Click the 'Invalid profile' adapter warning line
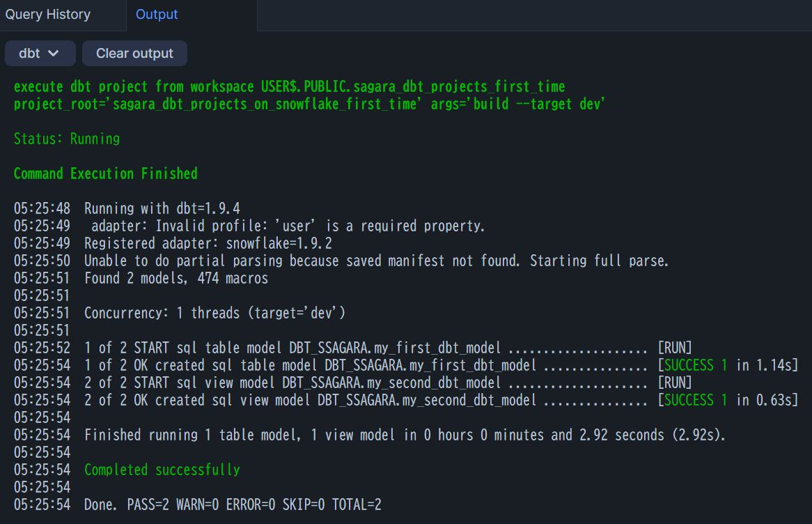The height and width of the screenshot is (524, 812). point(288,226)
